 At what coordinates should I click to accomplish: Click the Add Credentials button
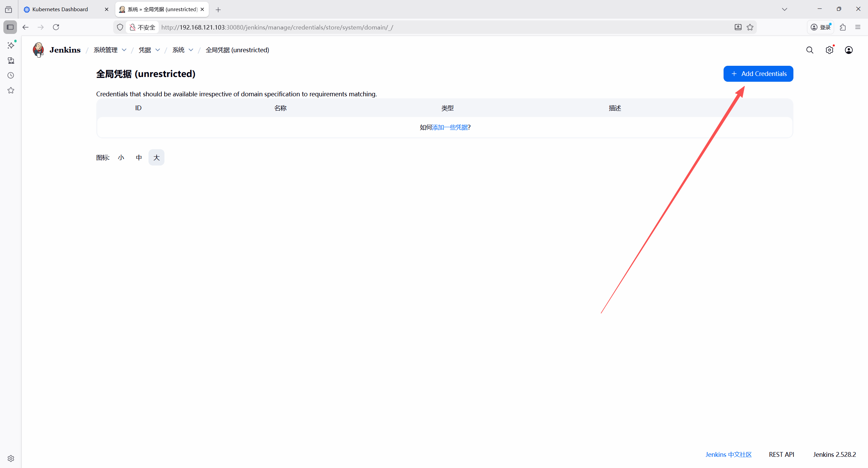click(758, 74)
